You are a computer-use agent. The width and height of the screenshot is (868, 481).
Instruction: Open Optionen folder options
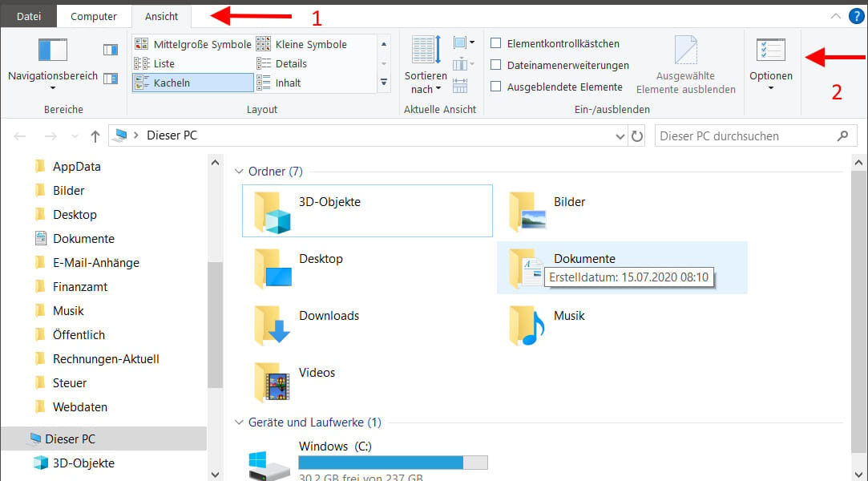point(771,63)
